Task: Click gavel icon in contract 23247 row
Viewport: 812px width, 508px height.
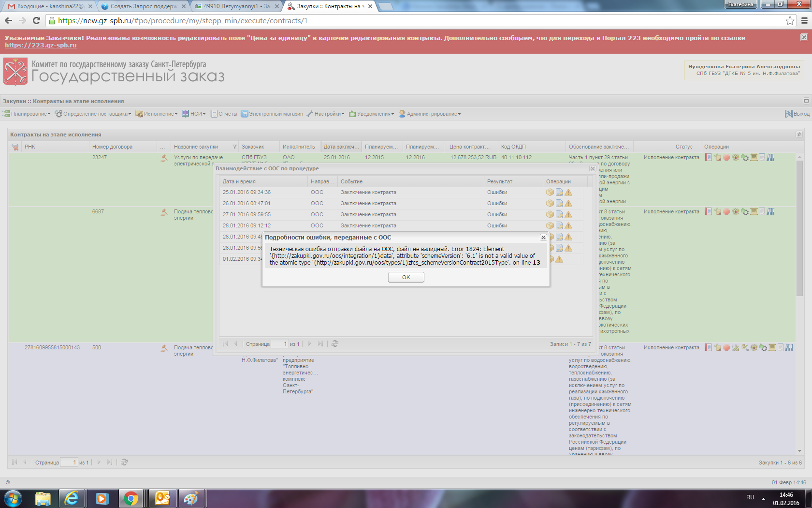Action: pyautogui.click(x=164, y=158)
